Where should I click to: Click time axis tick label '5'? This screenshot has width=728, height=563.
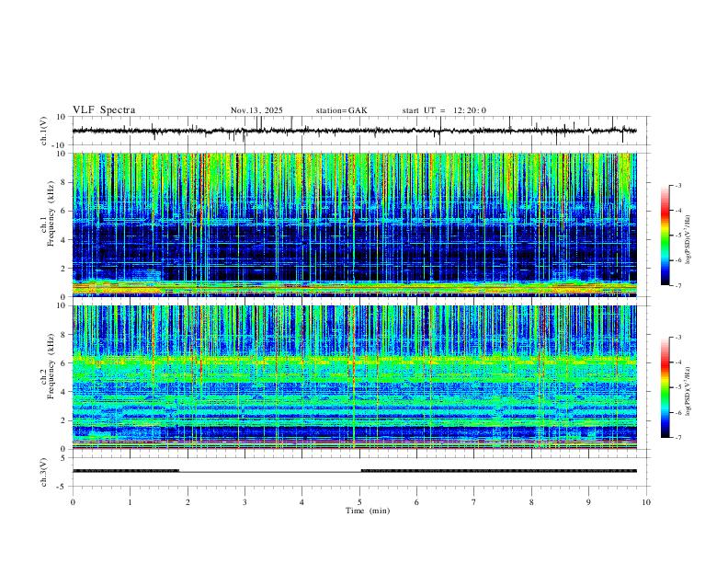359,502
